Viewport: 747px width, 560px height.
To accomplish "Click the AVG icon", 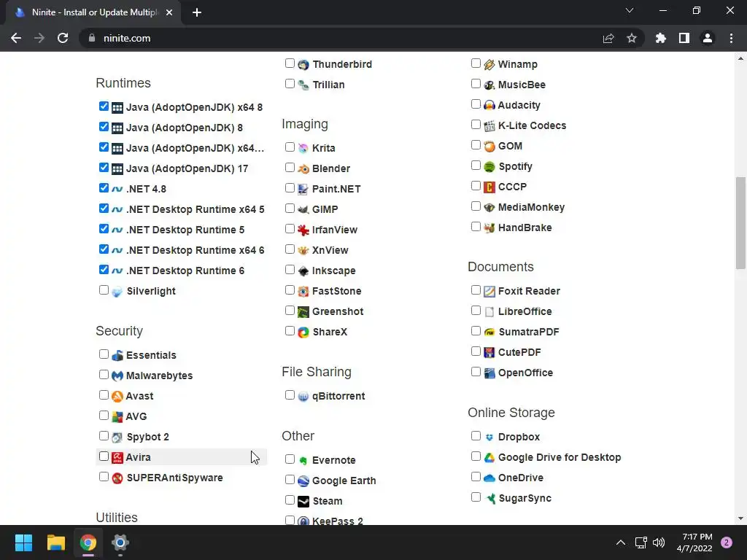I will tap(117, 416).
